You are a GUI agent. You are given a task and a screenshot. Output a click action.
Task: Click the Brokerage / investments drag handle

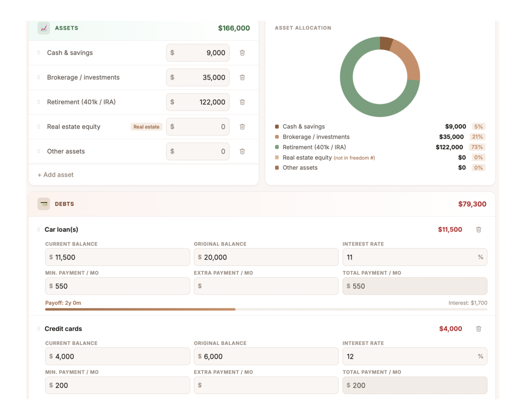click(39, 77)
